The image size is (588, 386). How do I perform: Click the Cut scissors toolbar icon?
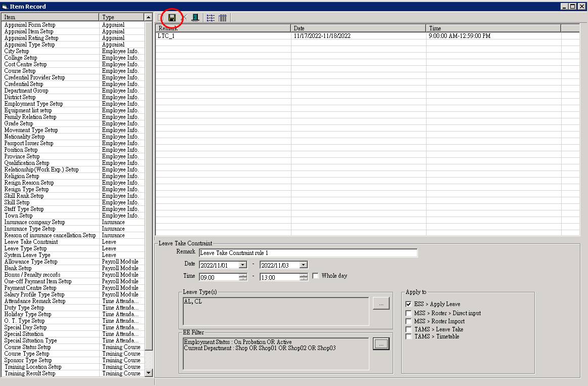184,17
